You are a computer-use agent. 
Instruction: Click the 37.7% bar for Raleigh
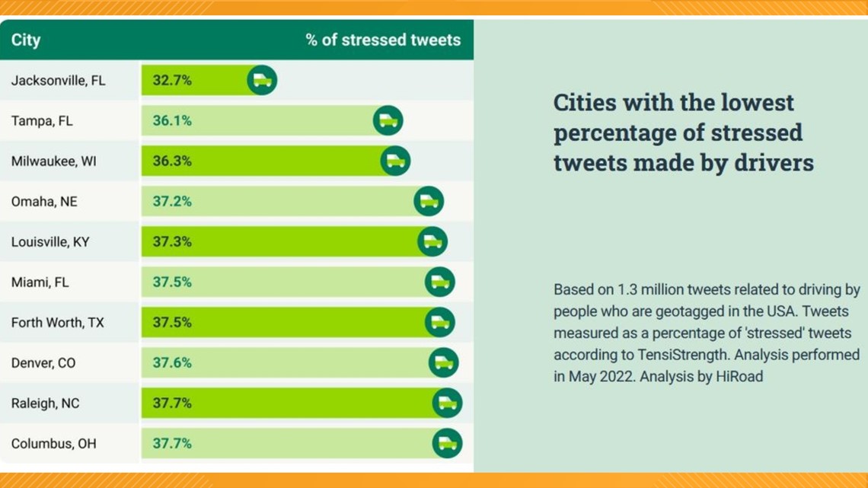pos(302,403)
